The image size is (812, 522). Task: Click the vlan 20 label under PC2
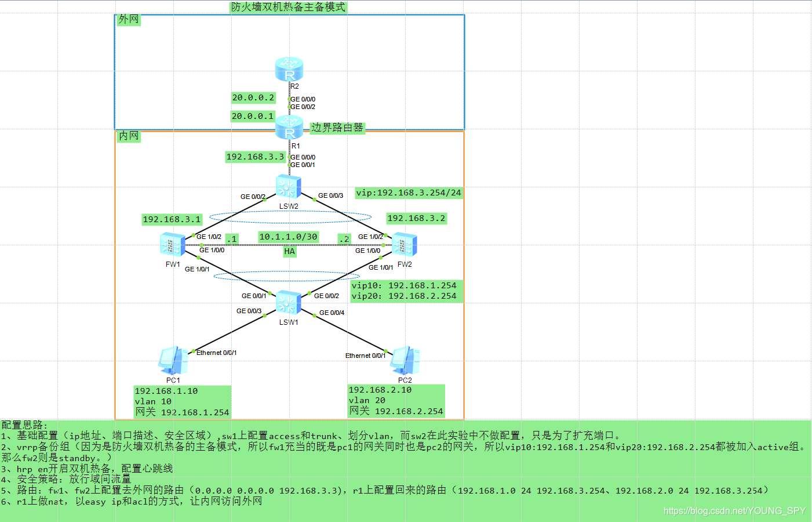(367, 400)
